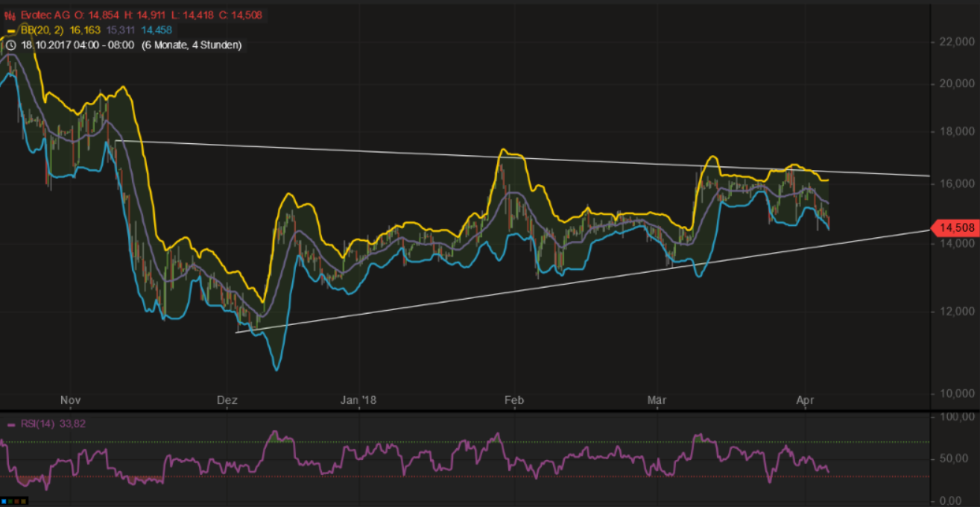Viewport: 980px width, 507px height.
Task: Click the 18.10.2017 04:00 - 08:00 date text
Action: 78,45
